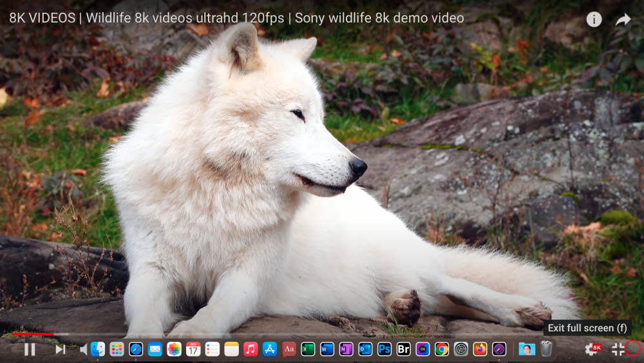Open Finder from the Dock

pyautogui.click(x=98, y=349)
